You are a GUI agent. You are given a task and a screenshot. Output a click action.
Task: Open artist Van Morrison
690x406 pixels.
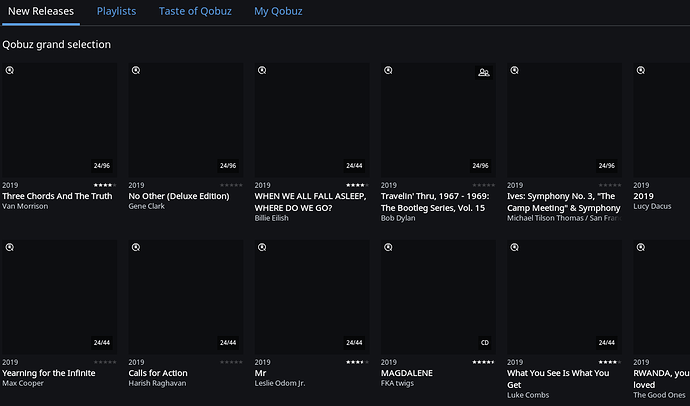25,206
